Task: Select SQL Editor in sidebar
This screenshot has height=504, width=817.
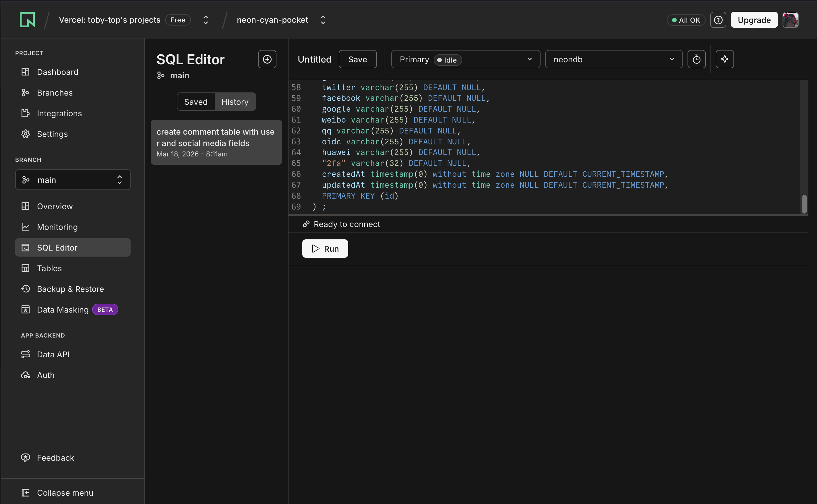Action: point(73,248)
